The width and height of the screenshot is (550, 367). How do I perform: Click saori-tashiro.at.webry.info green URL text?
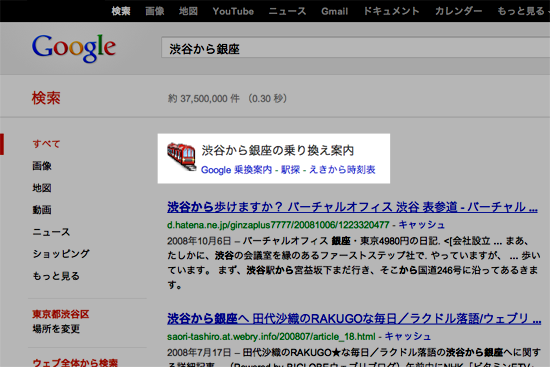click(x=271, y=337)
